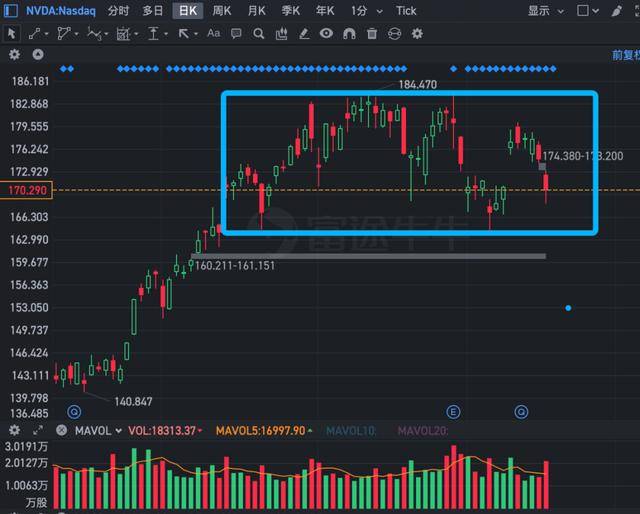Select the cursor pointer tool

point(12,33)
